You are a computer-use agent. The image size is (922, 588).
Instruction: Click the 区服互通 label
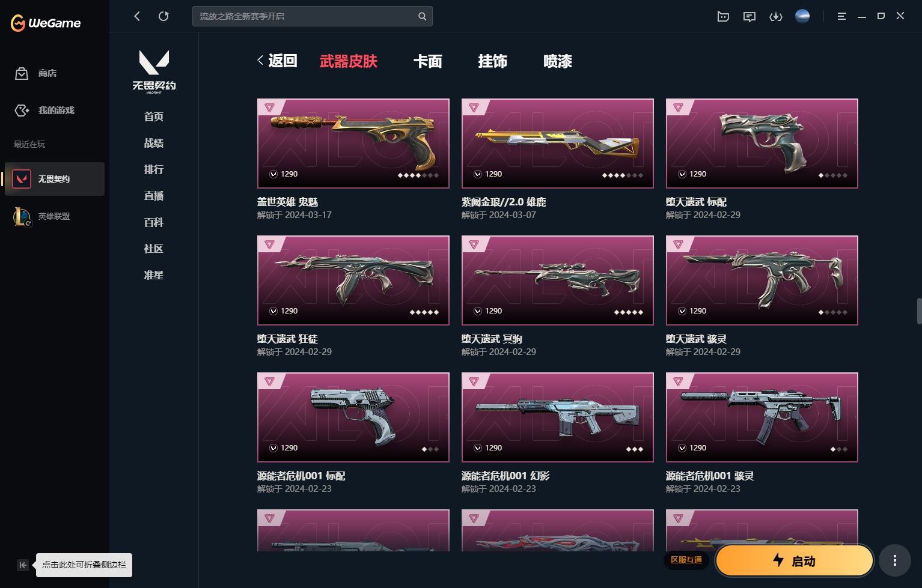click(686, 560)
